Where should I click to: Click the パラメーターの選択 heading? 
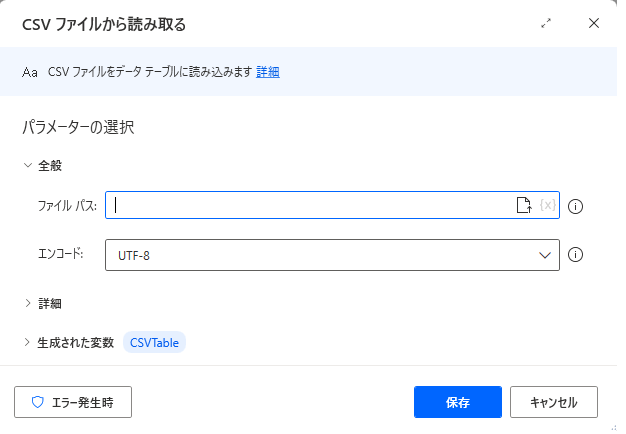pyautogui.click(x=78, y=127)
